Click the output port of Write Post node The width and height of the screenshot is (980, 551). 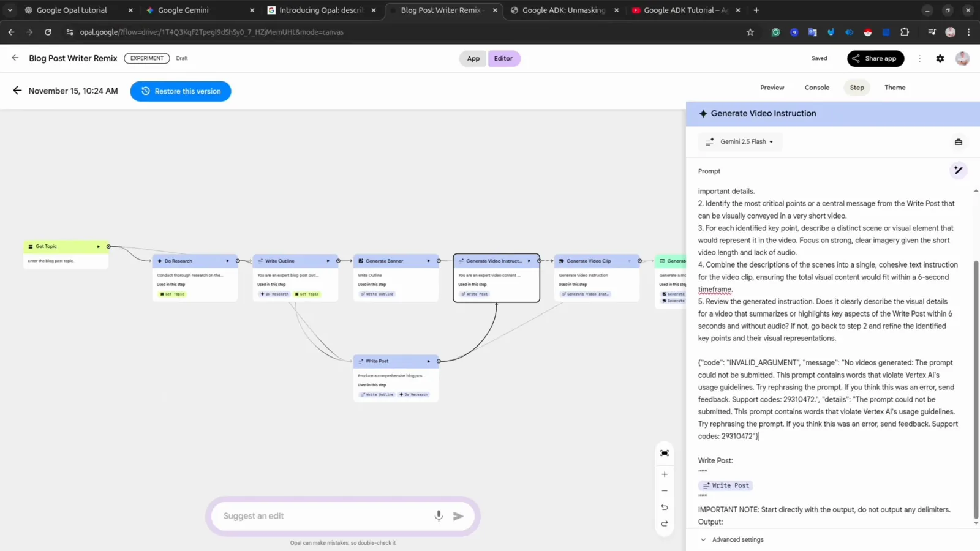[439, 361]
